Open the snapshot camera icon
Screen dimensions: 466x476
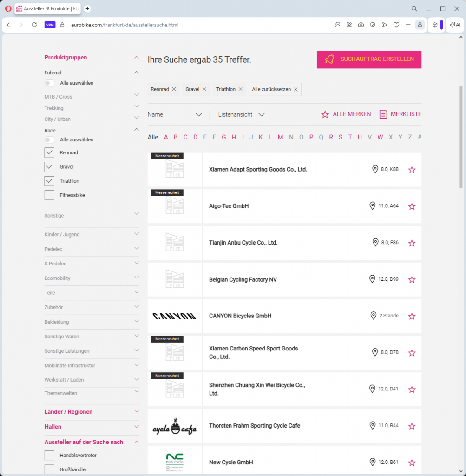point(361,25)
